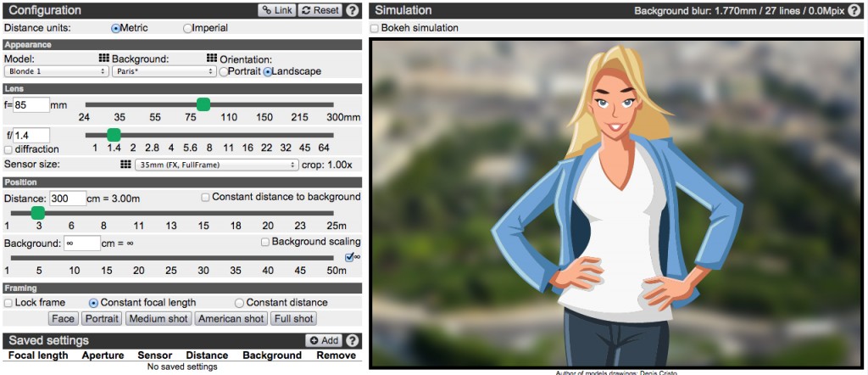Apply Portrait framing preset

click(x=103, y=318)
